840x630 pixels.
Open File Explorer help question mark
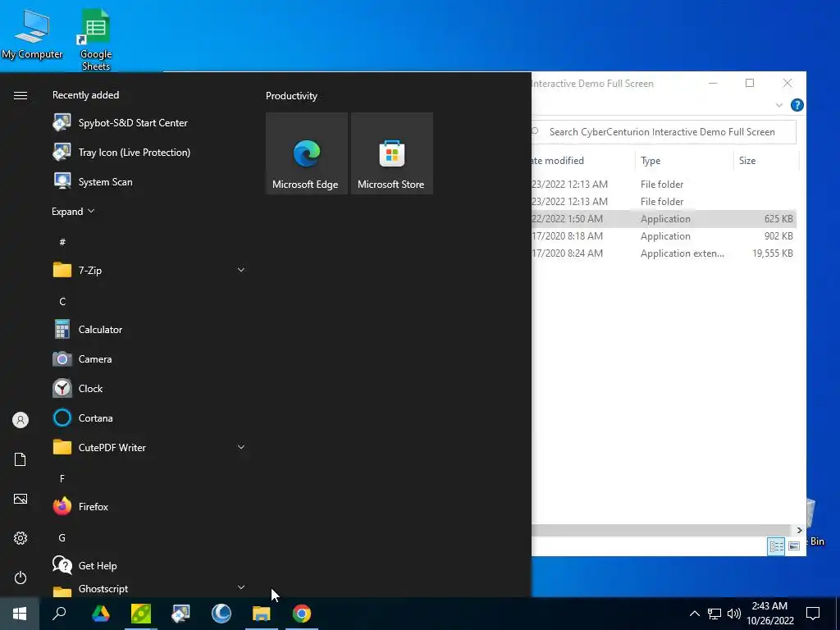click(x=797, y=105)
